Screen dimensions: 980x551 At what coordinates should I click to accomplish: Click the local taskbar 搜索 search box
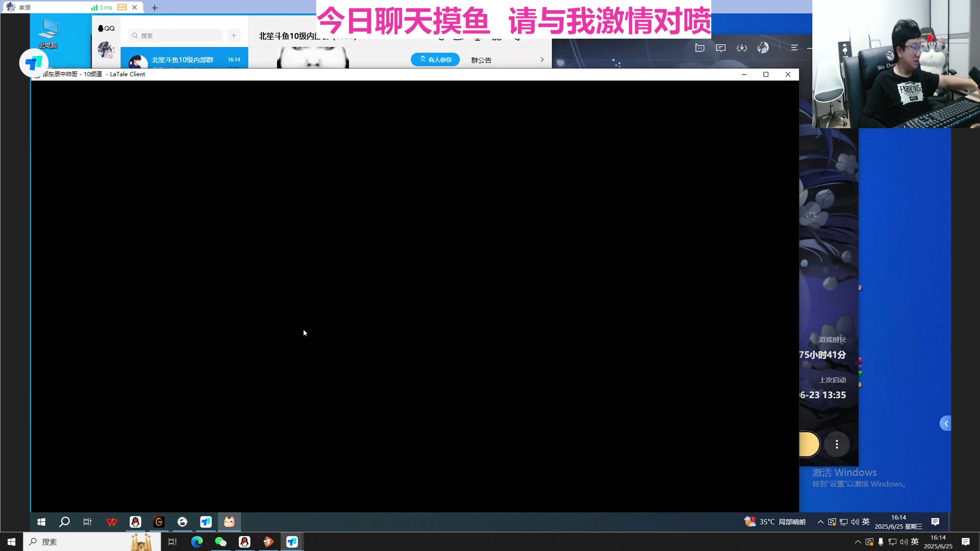92,542
